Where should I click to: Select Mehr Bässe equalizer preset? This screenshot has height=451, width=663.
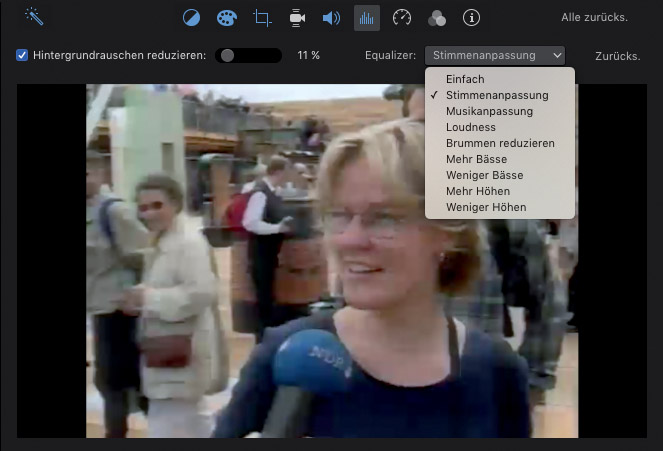500,159
